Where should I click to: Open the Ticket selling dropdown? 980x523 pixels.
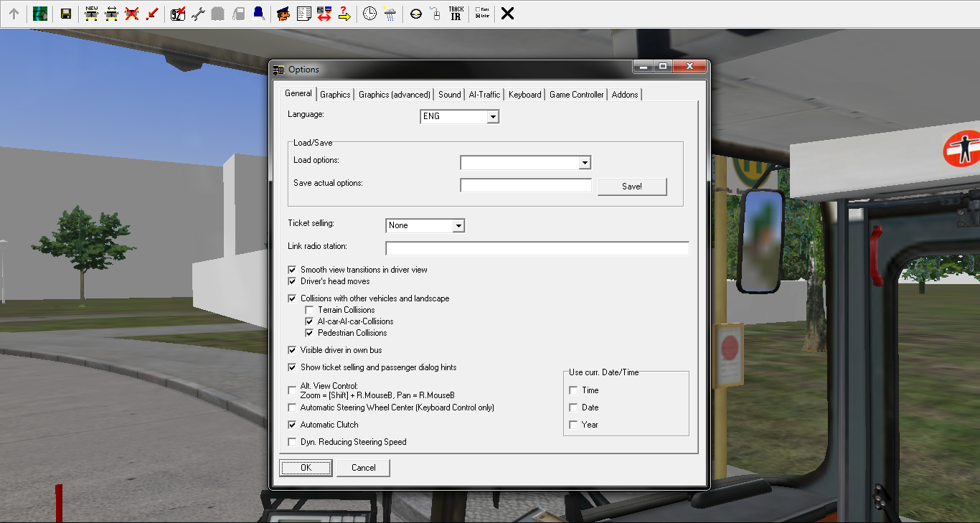[x=458, y=226]
